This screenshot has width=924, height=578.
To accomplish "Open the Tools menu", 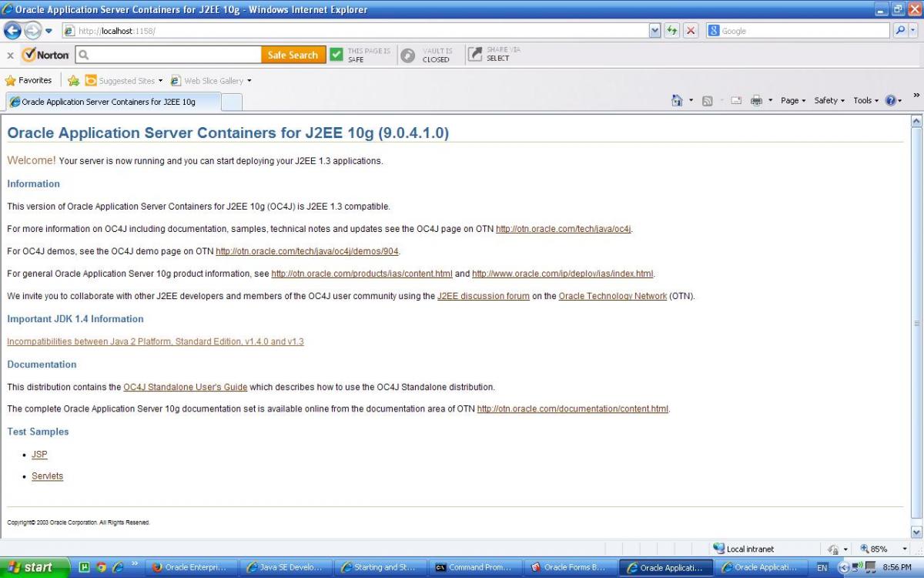I will (865, 101).
